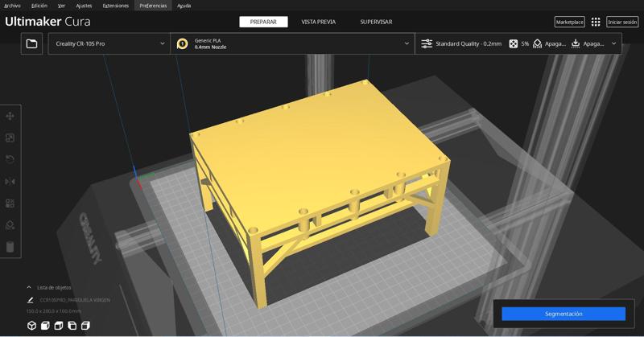Switch to the VISTA PREVIA stage
The width and height of the screenshot is (644, 337).
tap(318, 22)
